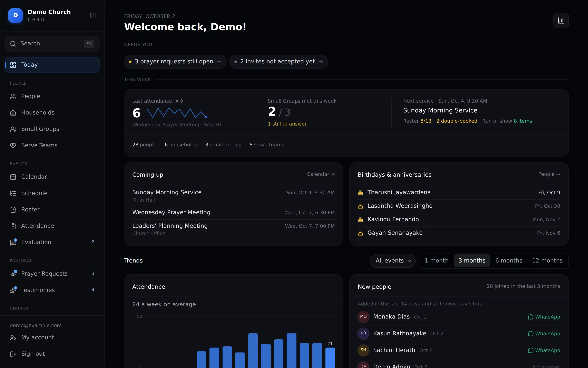Click the 2 double-booked warning

pos(457,121)
